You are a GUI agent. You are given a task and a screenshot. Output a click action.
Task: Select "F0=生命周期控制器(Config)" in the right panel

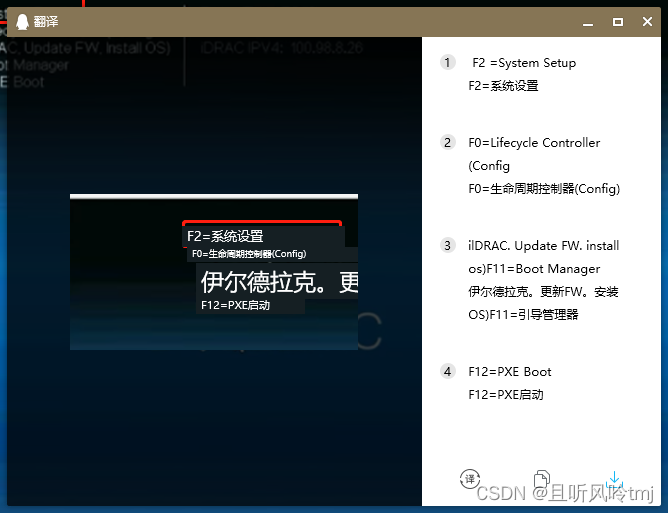point(544,188)
